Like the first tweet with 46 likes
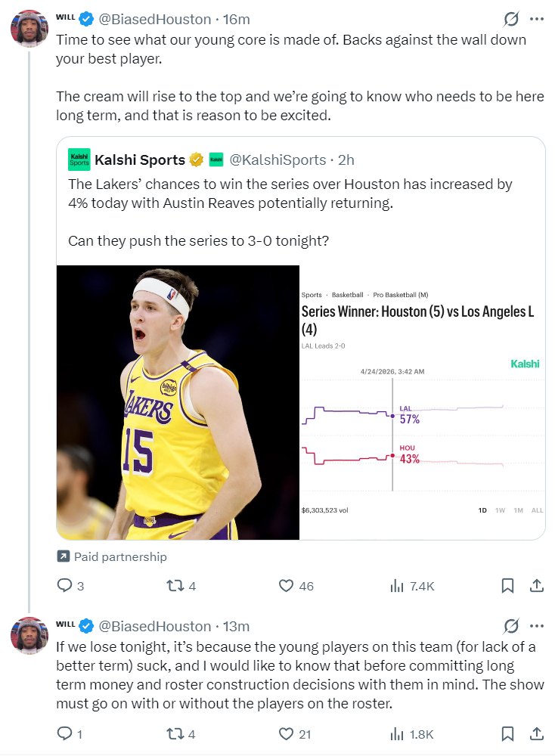Screen dimensions: 555x756 point(296,586)
